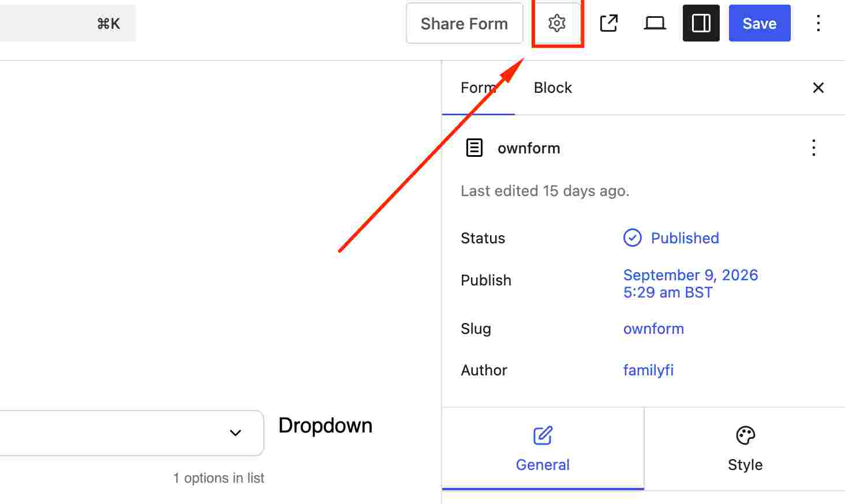
Task: Switch to the Form tab
Action: pos(478,88)
